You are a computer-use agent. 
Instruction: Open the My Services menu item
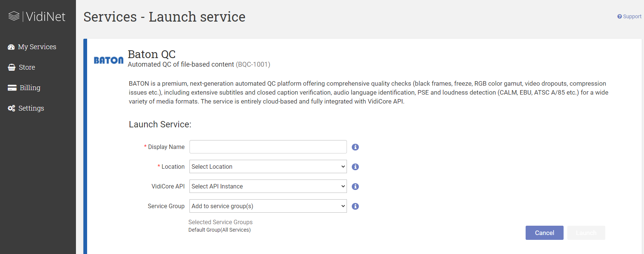coord(37,47)
